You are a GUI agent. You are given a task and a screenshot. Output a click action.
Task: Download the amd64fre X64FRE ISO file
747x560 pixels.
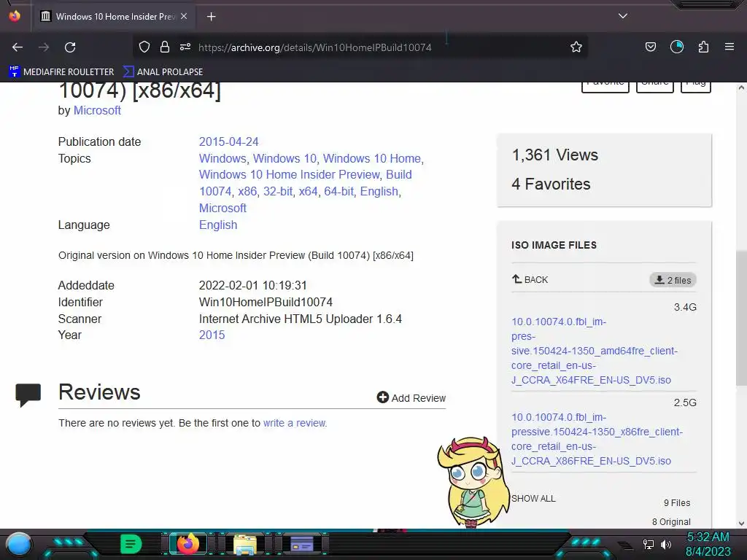594,351
